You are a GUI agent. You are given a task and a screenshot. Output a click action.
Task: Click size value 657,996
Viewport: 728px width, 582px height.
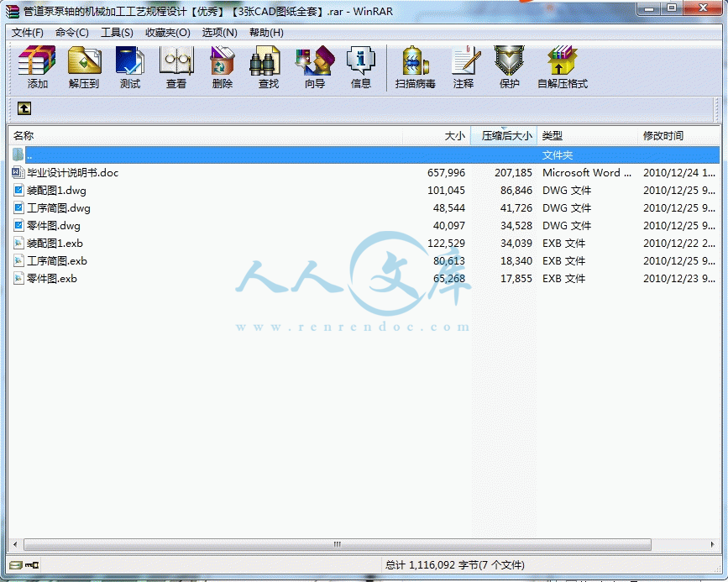[x=446, y=173]
